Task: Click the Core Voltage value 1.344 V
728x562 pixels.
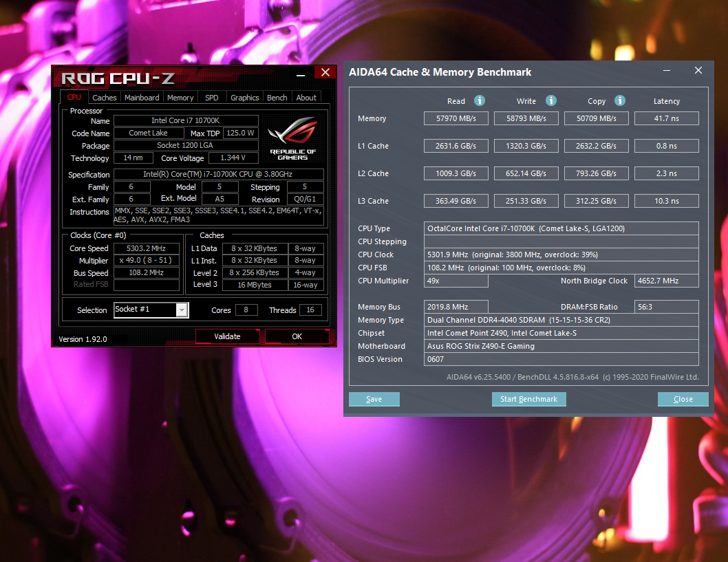Action: [x=233, y=158]
